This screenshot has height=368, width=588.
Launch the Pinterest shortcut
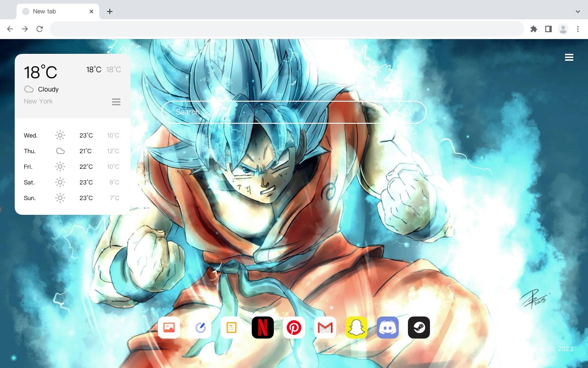[x=294, y=328]
